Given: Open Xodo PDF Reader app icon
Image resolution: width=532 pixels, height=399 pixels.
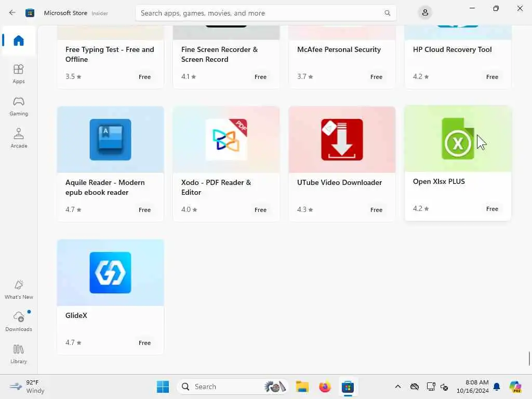Looking at the screenshot, I should click(227, 139).
